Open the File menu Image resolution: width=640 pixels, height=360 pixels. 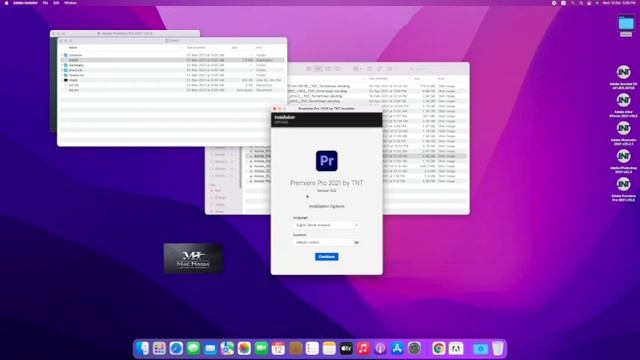pos(45,3)
